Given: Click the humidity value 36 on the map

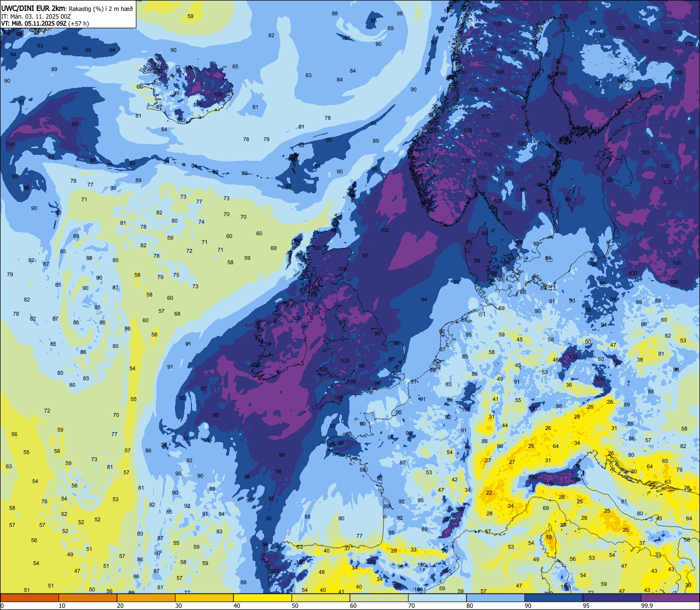Looking at the screenshot, I should (569, 385).
